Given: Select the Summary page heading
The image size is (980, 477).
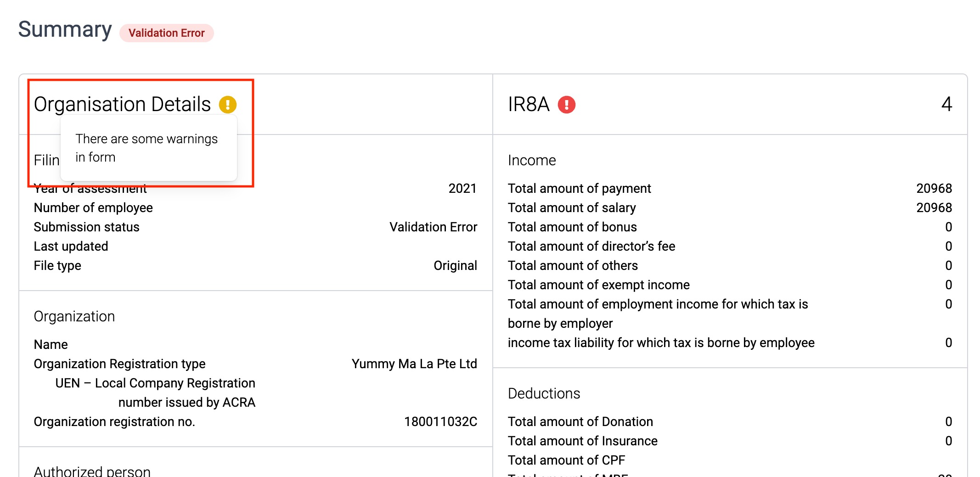Looking at the screenshot, I should 65,29.
